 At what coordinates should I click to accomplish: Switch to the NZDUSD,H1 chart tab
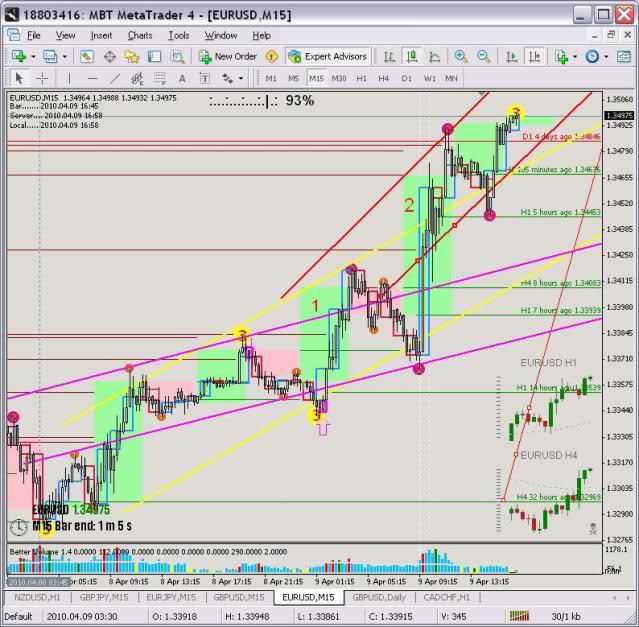pyautogui.click(x=37, y=597)
